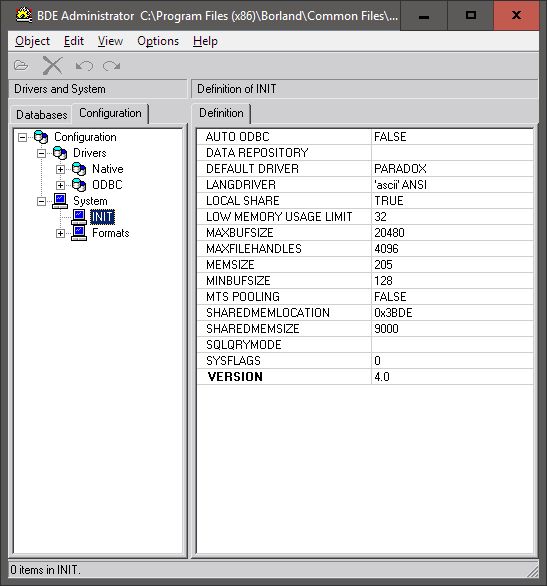Image resolution: width=548 pixels, height=586 pixels.
Task: Select the Formats computer icon in tree
Action: click(x=79, y=233)
